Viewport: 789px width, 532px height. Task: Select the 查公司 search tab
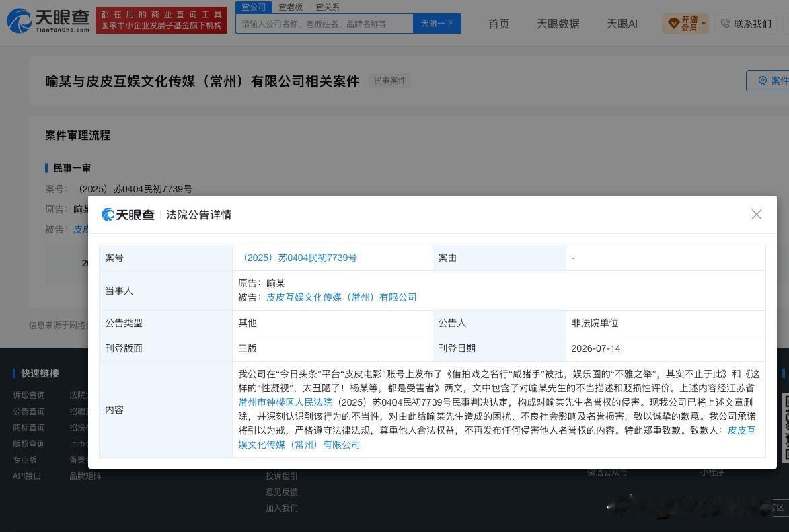[x=254, y=7]
